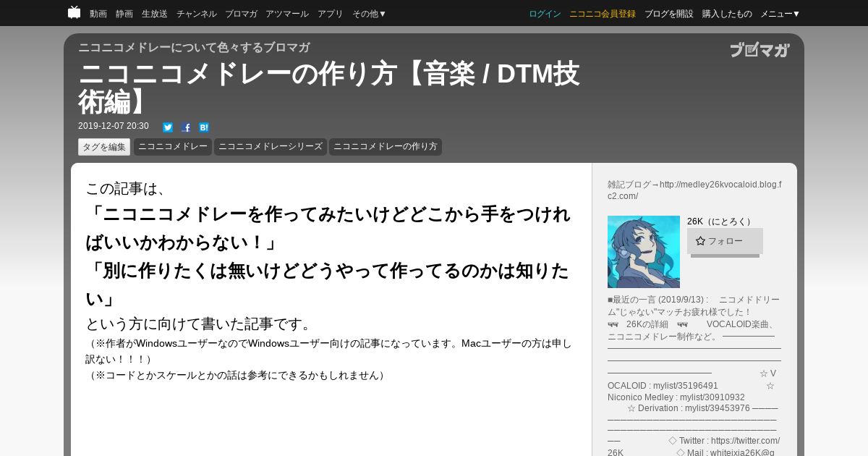Select the ニコニコメドレーシリーズ tag
868x456 pixels.
point(271,147)
